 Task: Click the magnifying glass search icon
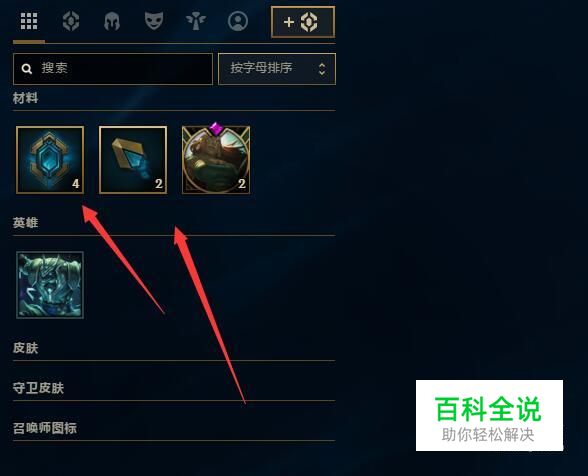click(27, 69)
